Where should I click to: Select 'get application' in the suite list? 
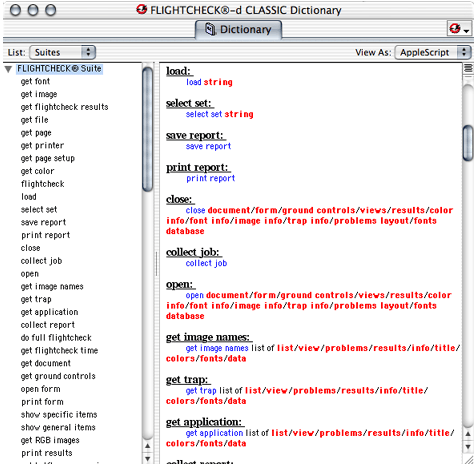tap(49, 312)
